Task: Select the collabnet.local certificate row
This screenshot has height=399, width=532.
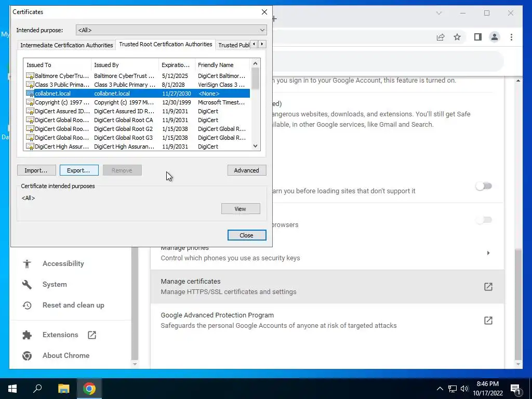Action: pyautogui.click(x=137, y=94)
